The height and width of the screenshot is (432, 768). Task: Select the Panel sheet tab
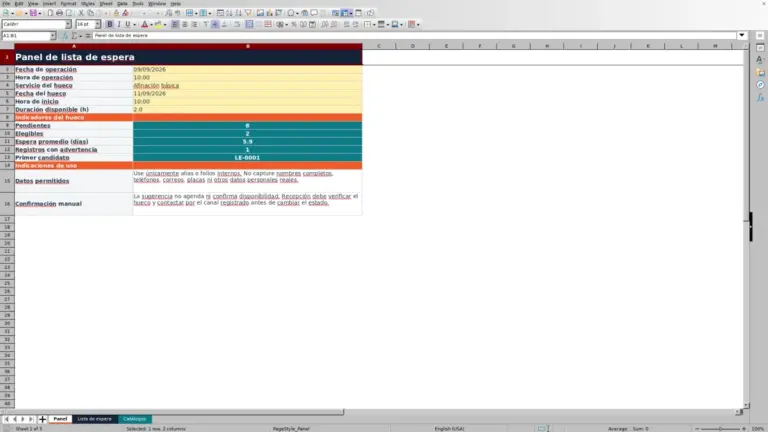60,419
